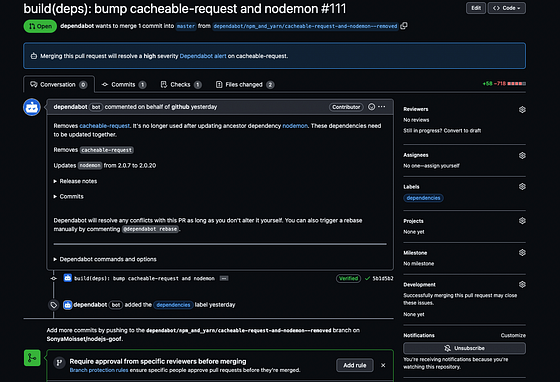This screenshot has height=382, width=560.
Task: Click Customize notifications link
Action: 513,335
